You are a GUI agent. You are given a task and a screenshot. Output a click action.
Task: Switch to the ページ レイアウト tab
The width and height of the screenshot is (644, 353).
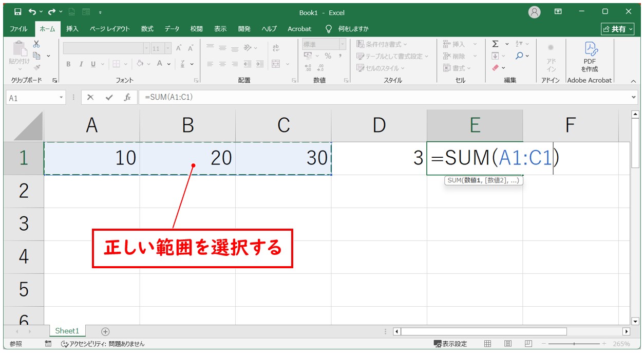(x=110, y=29)
